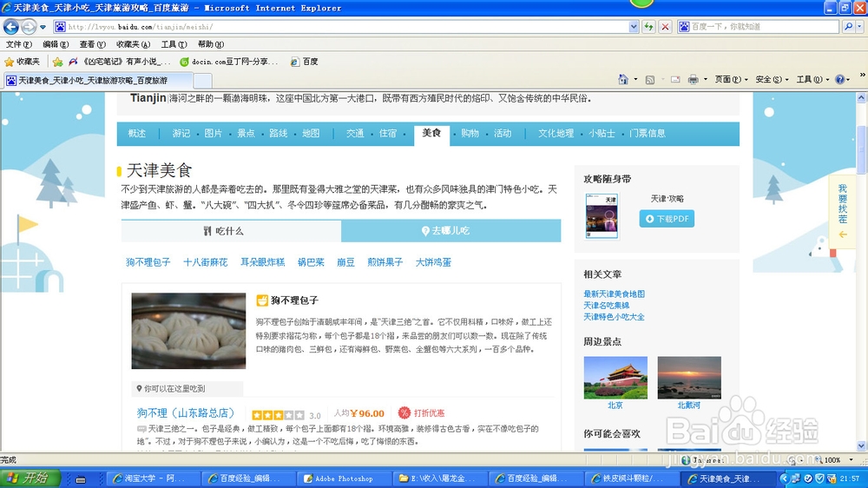Click the browser Back arrow button

point(10,26)
